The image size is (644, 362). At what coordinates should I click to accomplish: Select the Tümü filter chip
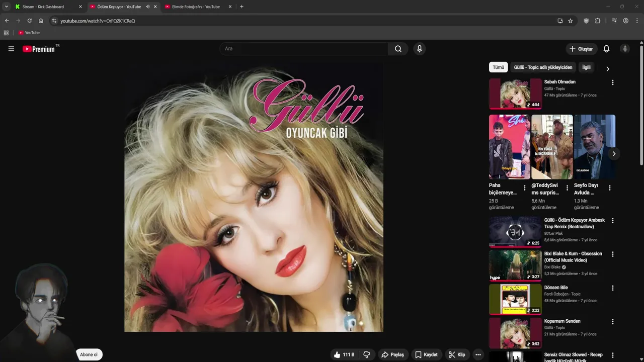point(498,67)
